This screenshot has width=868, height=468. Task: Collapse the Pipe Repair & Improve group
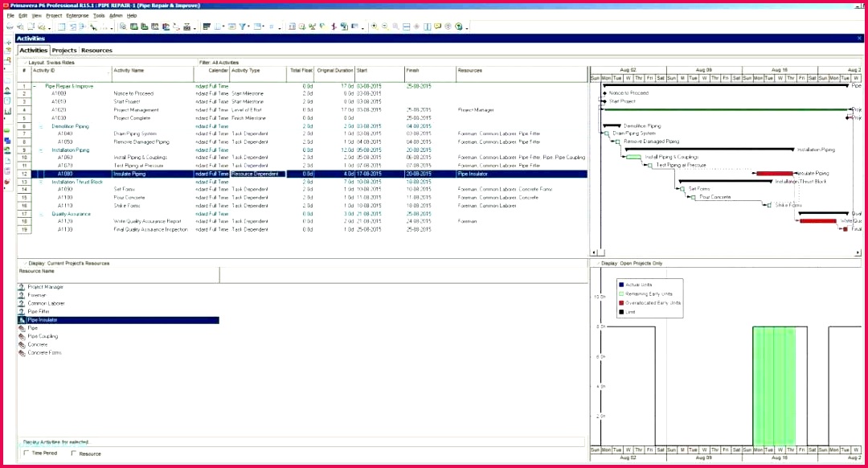(x=35, y=86)
